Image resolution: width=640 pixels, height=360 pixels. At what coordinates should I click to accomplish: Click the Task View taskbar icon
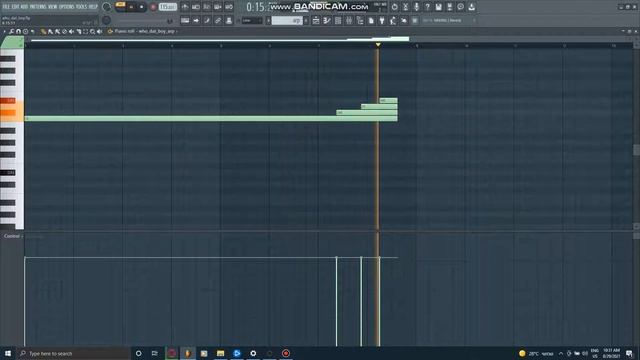coord(155,353)
